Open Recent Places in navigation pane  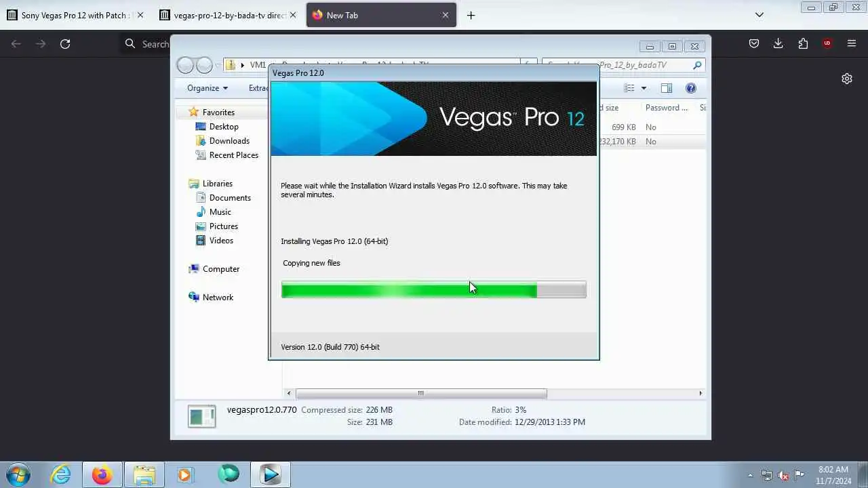coord(234,155)
